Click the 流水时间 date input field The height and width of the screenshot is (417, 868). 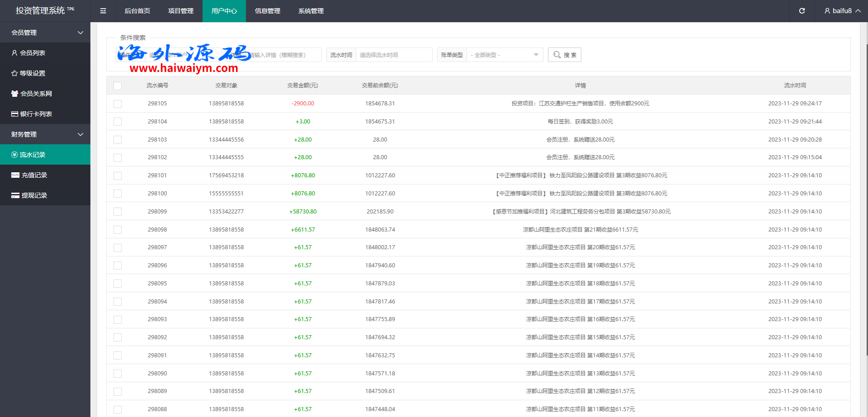(393, 55)
